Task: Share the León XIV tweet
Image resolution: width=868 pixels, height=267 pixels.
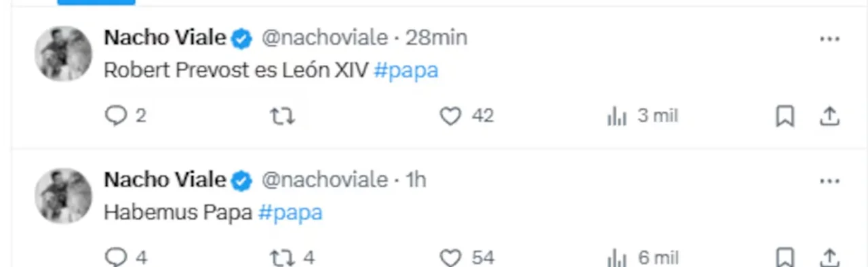Action: tap(830, 117)
